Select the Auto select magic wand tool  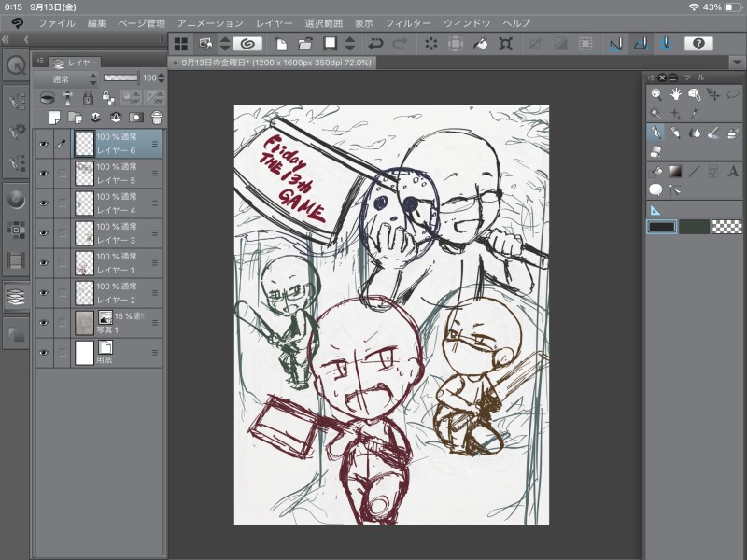click(x=656, y=113)
